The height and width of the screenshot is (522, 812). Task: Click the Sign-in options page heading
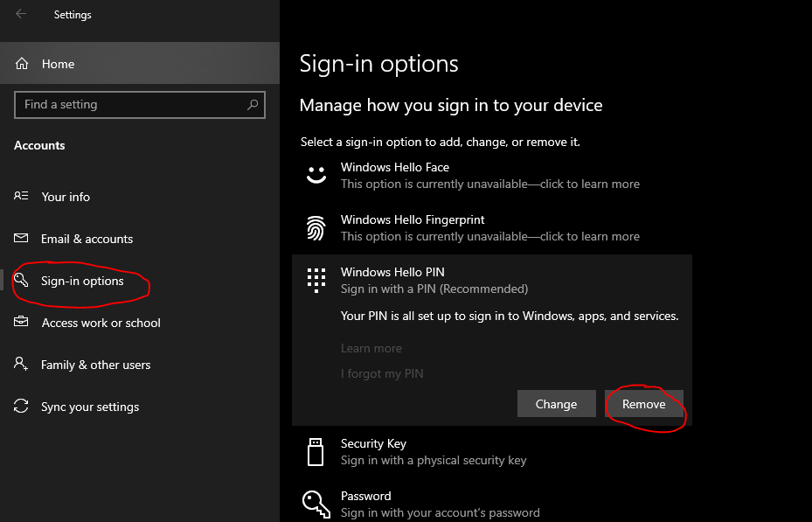click(x=379, y=64)
